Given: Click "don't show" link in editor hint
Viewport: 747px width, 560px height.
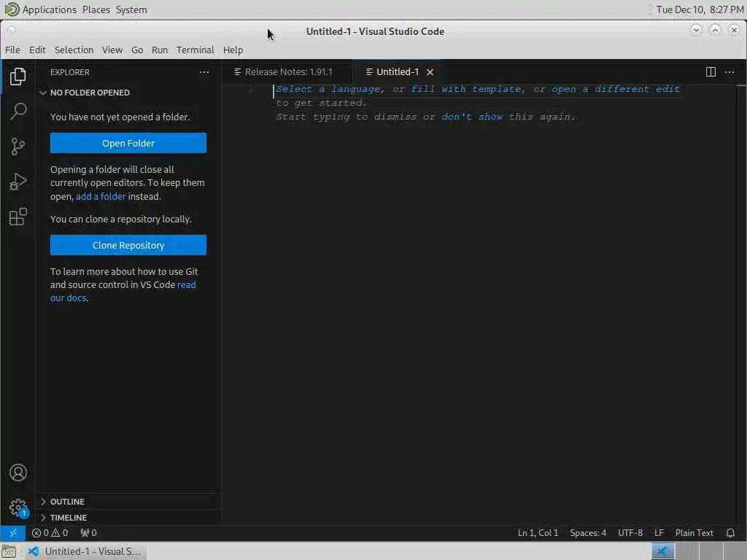Looking at the screenshot, I should pos(472,117).
